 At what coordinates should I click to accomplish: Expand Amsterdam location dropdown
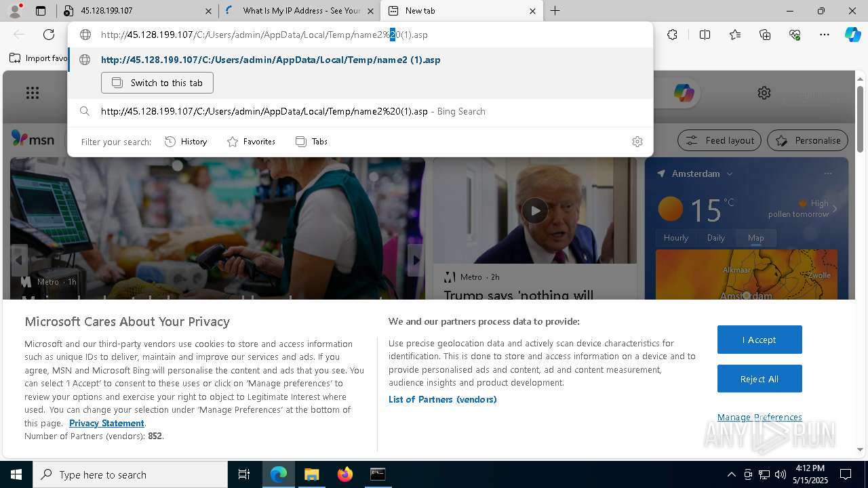point(730,174)
